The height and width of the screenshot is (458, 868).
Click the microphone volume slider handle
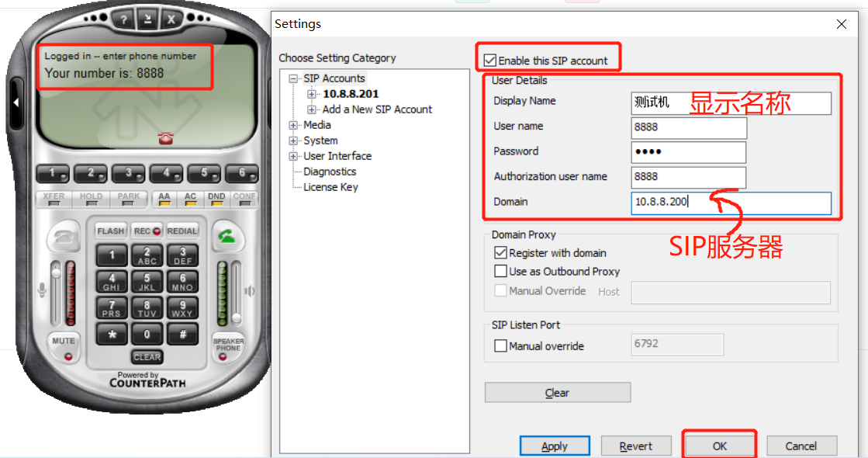(x=56, y=272)
